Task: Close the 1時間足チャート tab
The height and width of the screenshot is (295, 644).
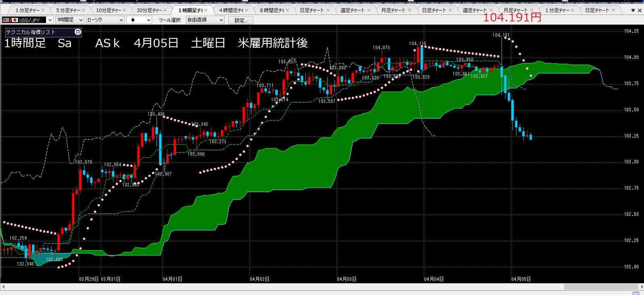Action: [x=206, y=10]
